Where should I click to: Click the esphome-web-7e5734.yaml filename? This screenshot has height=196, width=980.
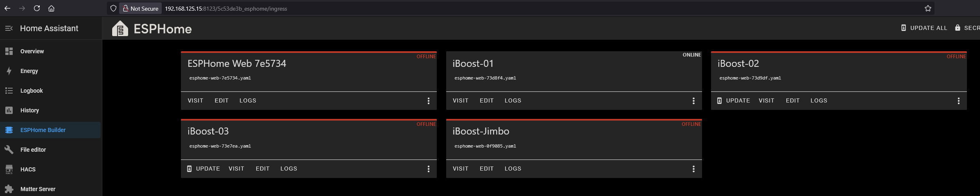(x=220, y=78)
